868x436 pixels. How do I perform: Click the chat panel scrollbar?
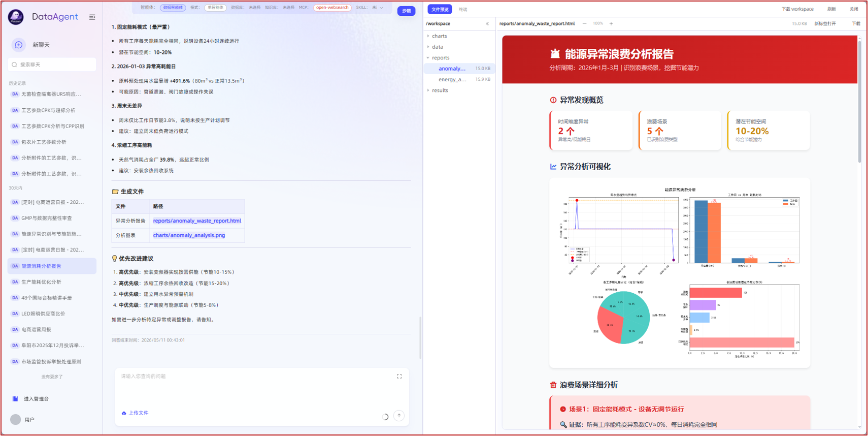420,338
